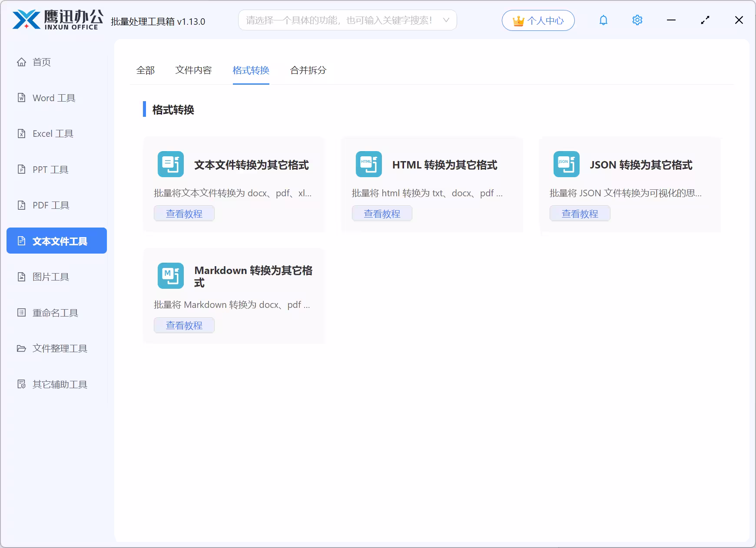756x548 pixels.
Task: Expand the search function dropdown arrow
Action: pos(445,20)
